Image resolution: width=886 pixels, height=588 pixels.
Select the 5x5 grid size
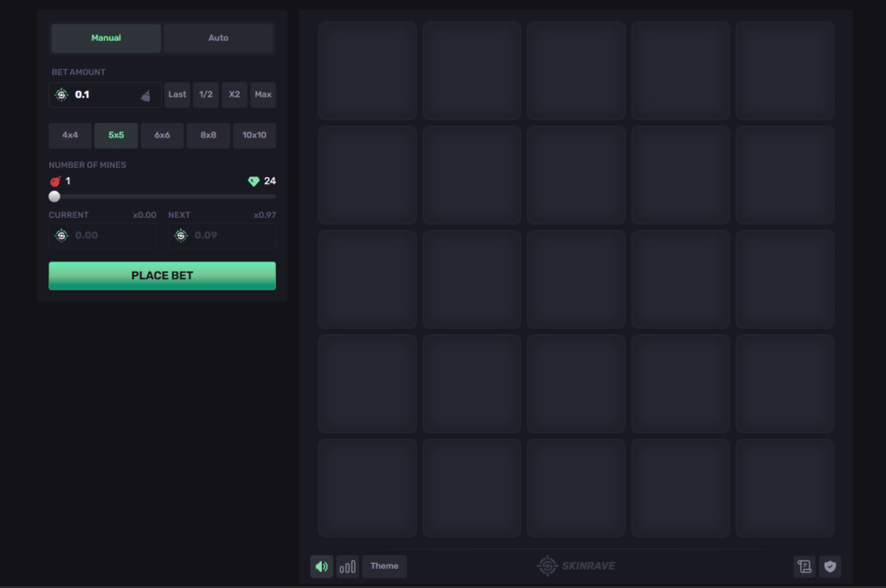coord(116,136)
